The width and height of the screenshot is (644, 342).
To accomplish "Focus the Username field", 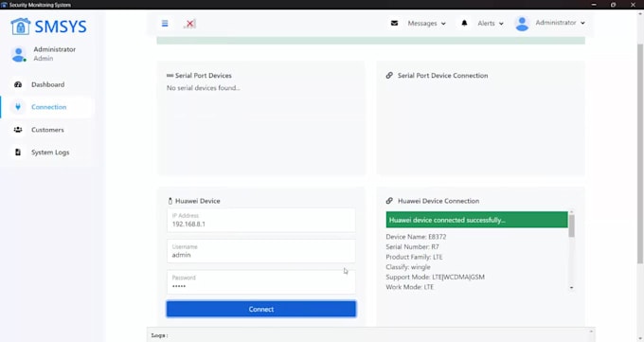I will click(261, 251).
